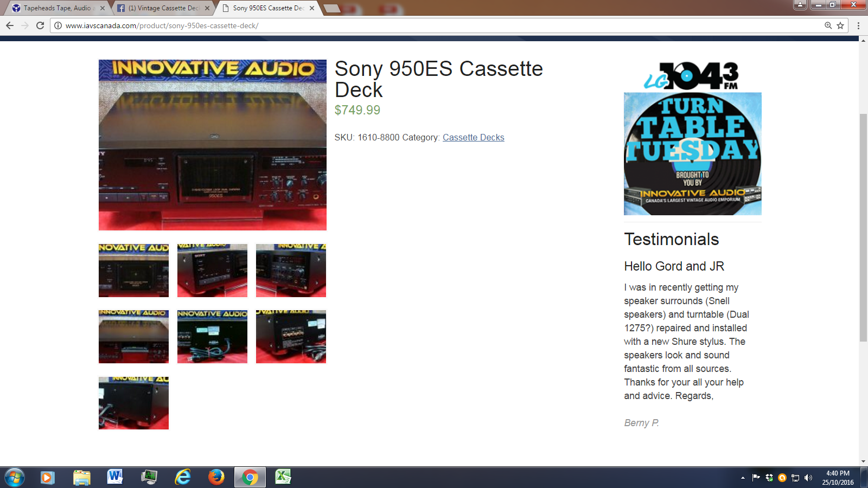
Task: Open fourth thumbnail showing the deck's top view
Action: pyautogui.click(x=133, y=337)
